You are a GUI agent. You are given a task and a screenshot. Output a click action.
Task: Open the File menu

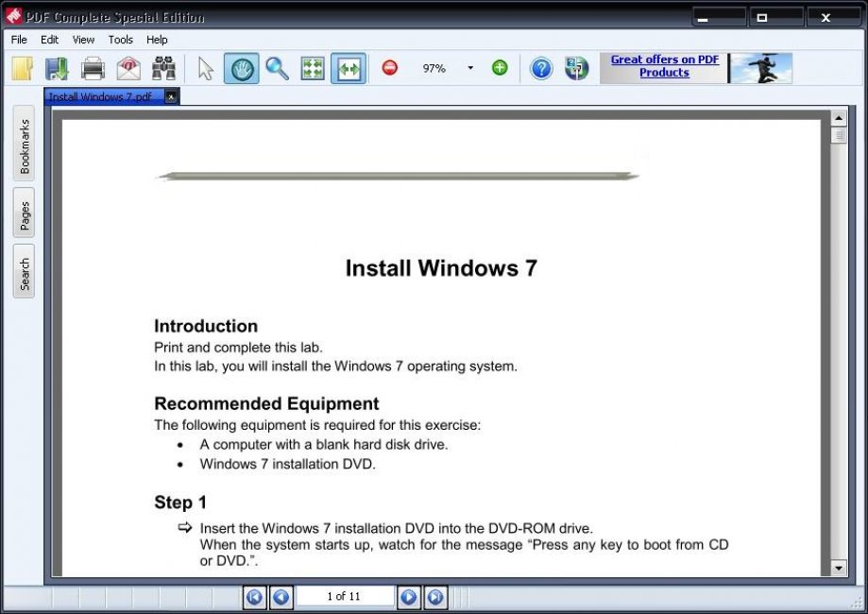(19, 40)
